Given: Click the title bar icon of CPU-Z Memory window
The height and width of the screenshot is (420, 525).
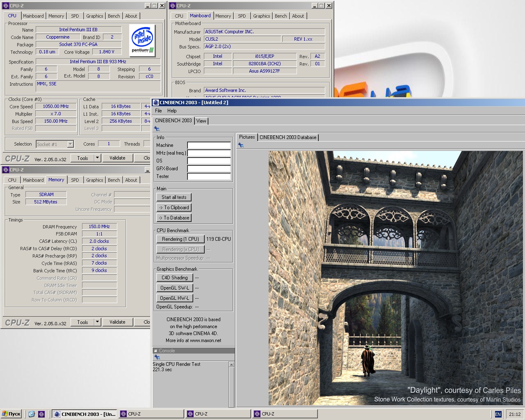Looking at the screenshot, I should 5,170.
